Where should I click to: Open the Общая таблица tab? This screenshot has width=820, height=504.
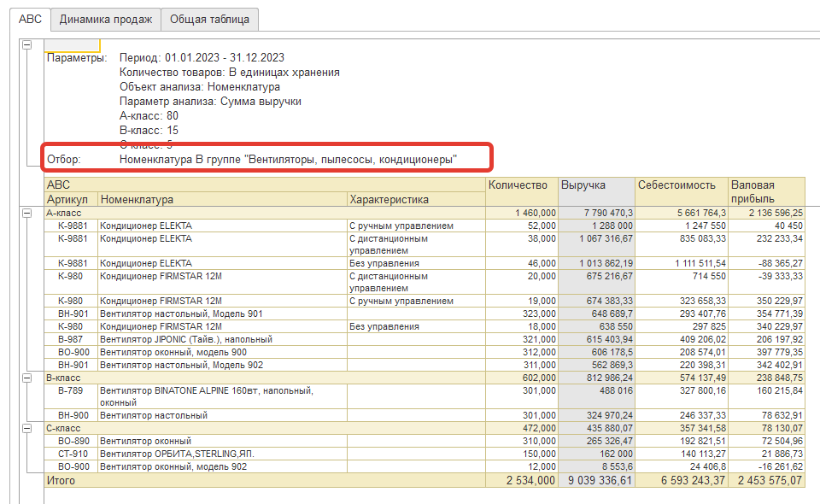[x=209, y=20]
